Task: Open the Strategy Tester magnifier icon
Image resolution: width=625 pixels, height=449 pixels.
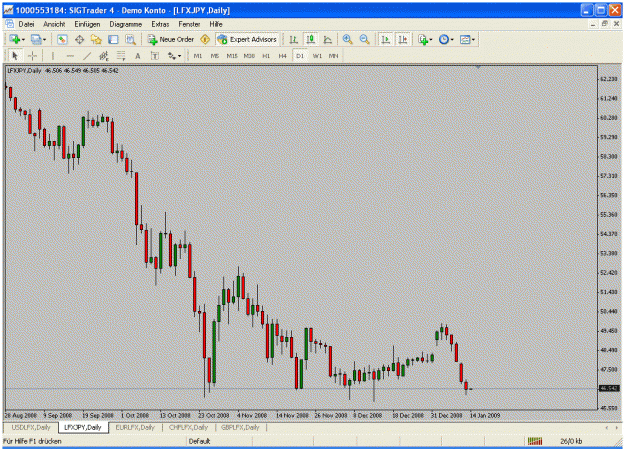Action: pyautogui.click(x=130, y=39)
